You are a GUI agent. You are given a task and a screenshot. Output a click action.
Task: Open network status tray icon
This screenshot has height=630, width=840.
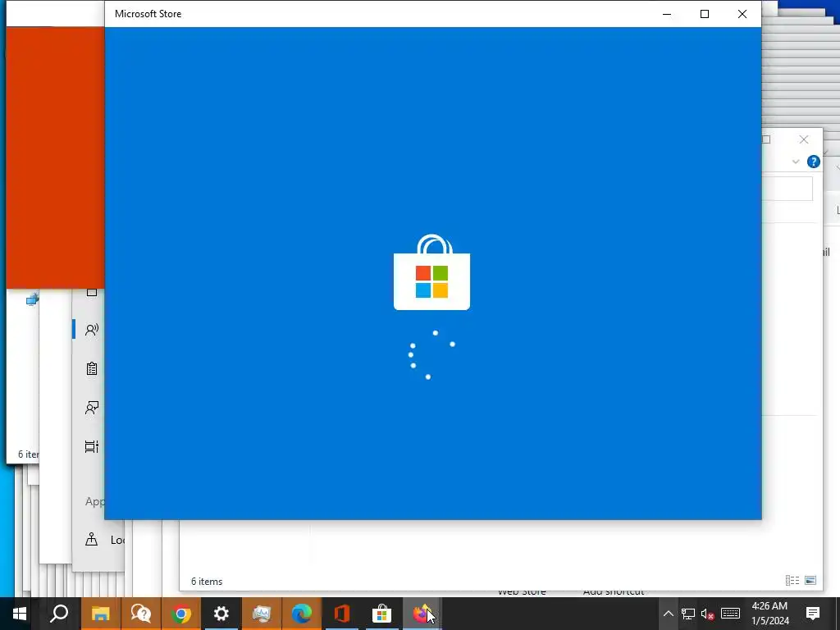(x=688, y=614)
